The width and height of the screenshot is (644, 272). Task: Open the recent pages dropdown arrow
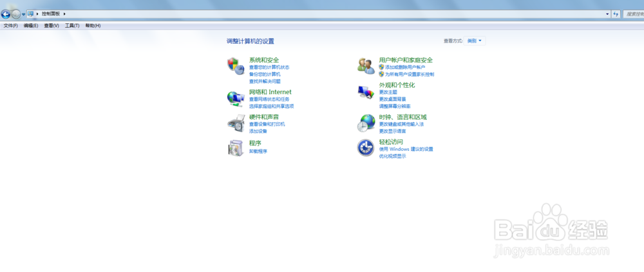23,14
